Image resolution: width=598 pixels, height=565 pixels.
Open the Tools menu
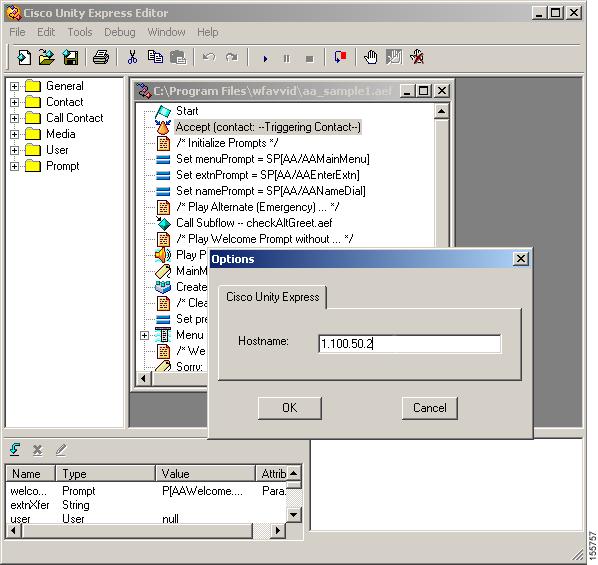[80, 32]
